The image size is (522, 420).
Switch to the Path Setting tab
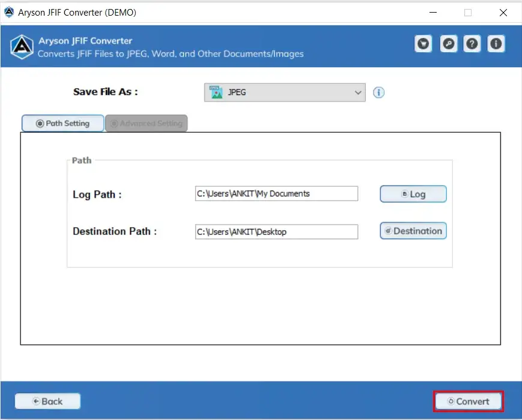[x=63, y=123]
